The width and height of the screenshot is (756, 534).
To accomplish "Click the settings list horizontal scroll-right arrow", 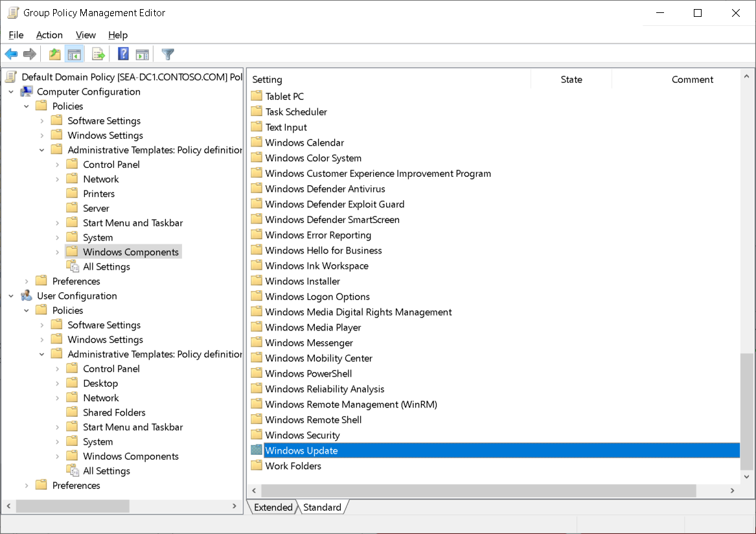I will click(x=733, y=491).
